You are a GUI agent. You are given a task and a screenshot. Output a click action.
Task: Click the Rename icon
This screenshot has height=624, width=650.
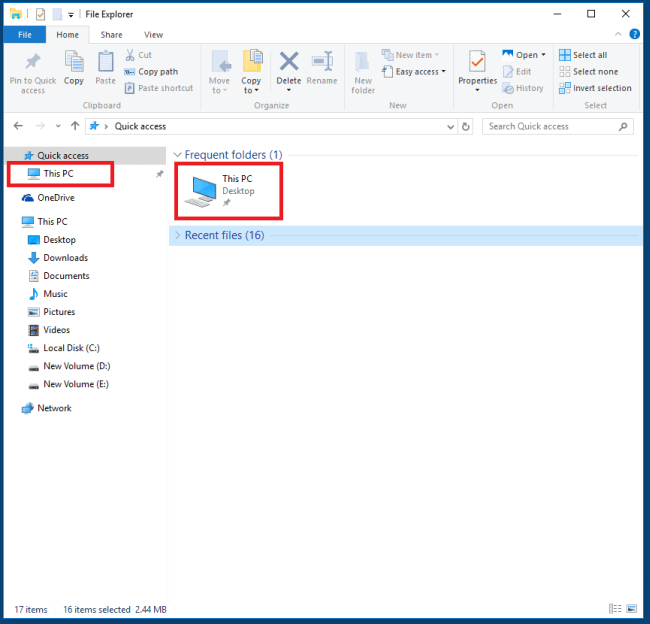pyautogui.click(x=322, y=61)
